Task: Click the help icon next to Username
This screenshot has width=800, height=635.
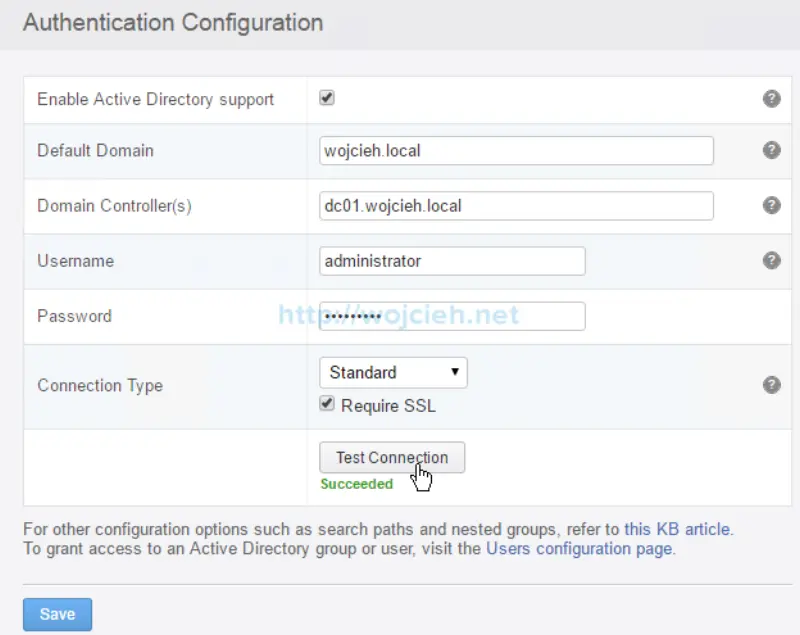Action: tap(771, 260)
